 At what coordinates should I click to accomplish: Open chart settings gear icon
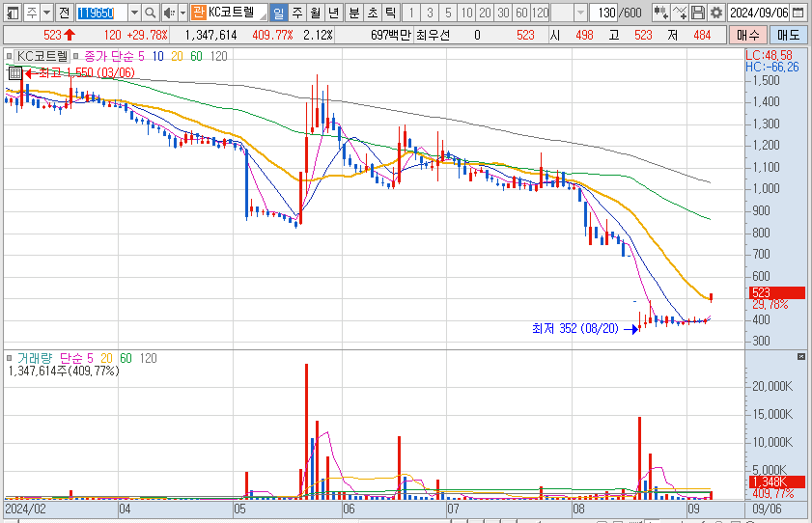click(716, 13)
